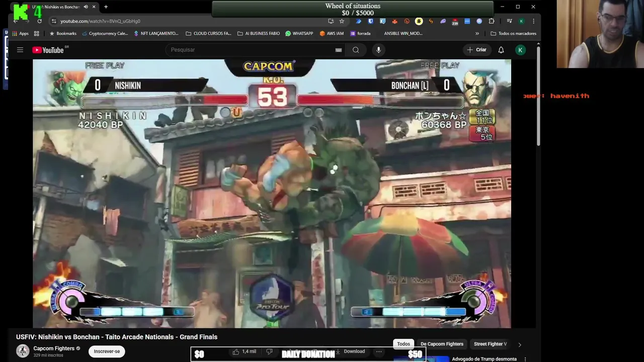The height and width of the screenshot is (362, 644).
Task: Open the forrada bookmark
Action: pos(360,34)
